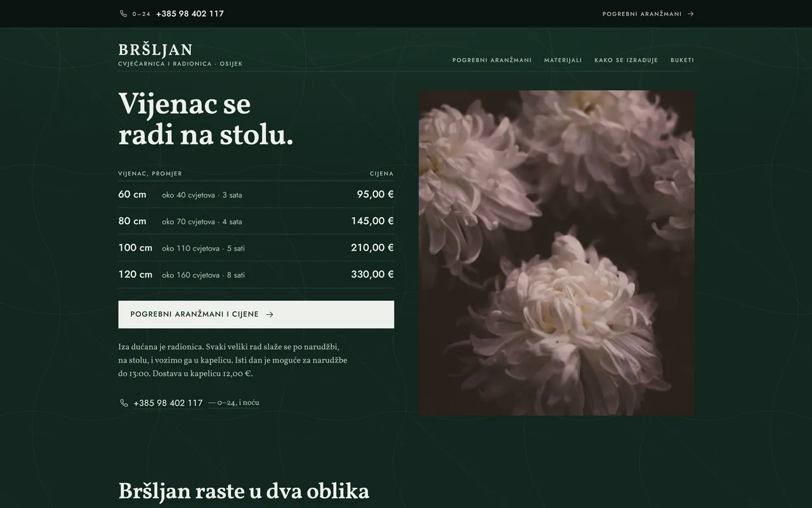Screen dimensions: 812x508
Task: Open the Pogrebni aranžmani nav menu item
Action: click(x=492, y=60)
